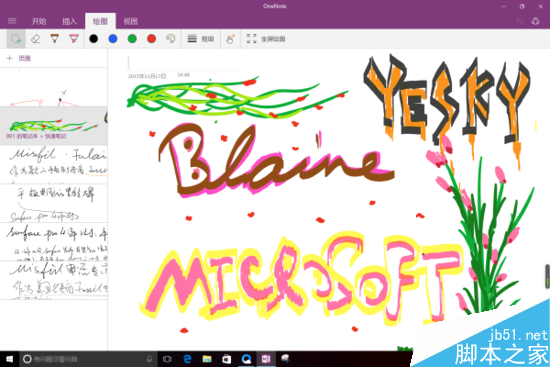Open the handwritten page mentioning Surface pro
The image size is (550, 367).
coord(54,203)
